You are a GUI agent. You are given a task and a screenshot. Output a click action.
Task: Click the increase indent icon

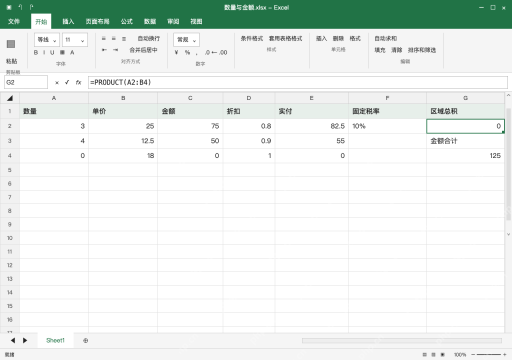coord(115,50)
